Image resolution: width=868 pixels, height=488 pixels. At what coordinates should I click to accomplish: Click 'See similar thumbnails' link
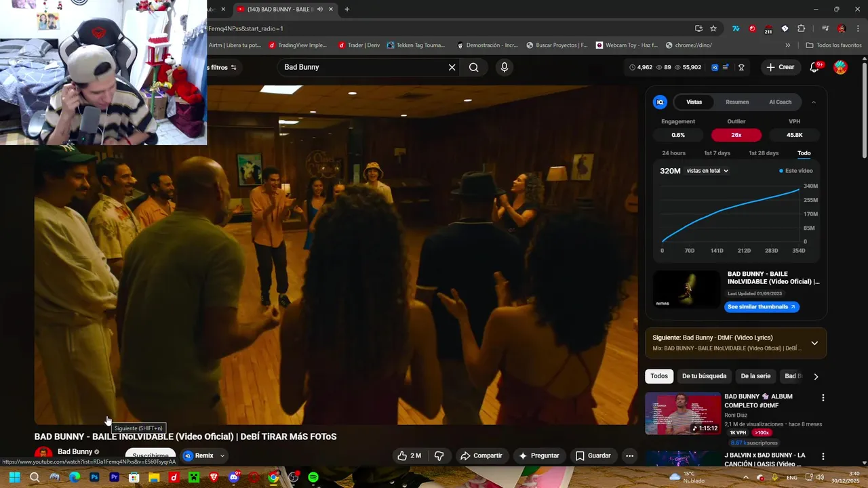click(x=762, y=307)
